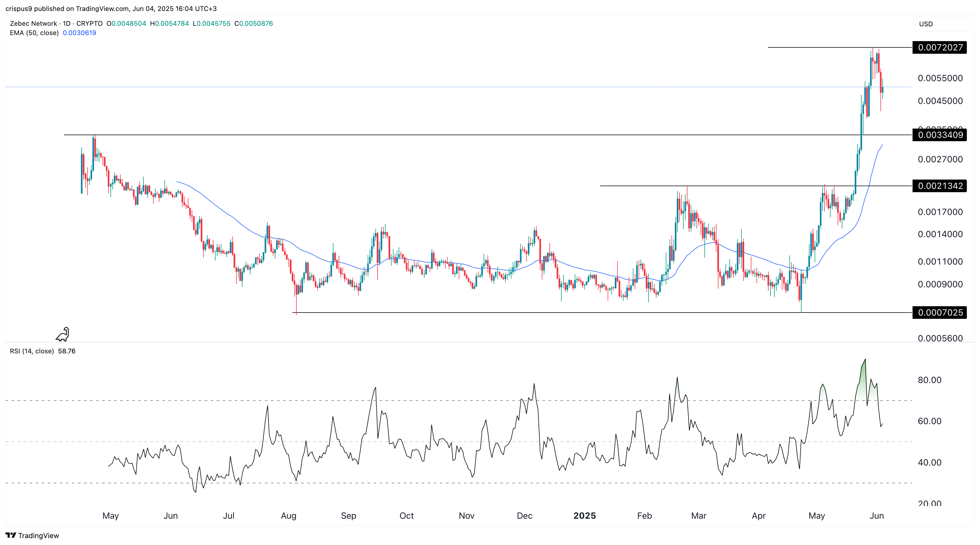
Task: Click the RSI (14, close) indicator label
Action: pyautogui.click(x=32, y=351)
